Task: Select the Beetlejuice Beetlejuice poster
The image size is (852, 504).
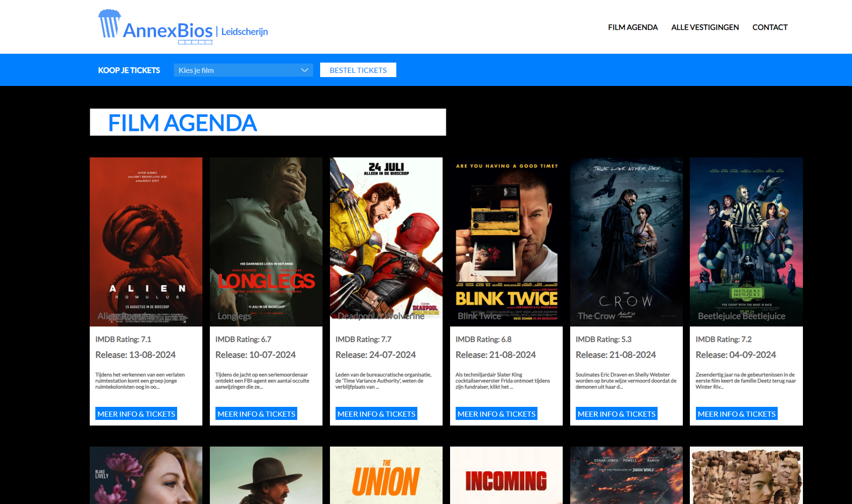Action: pos(746,241)
